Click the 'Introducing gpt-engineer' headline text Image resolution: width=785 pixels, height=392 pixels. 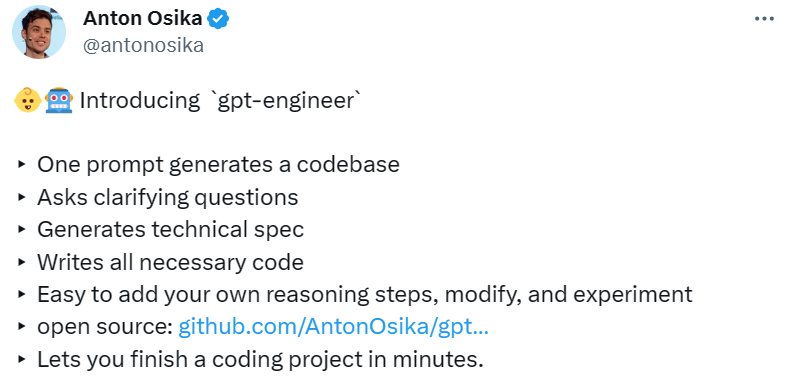[x=220, y=101]
